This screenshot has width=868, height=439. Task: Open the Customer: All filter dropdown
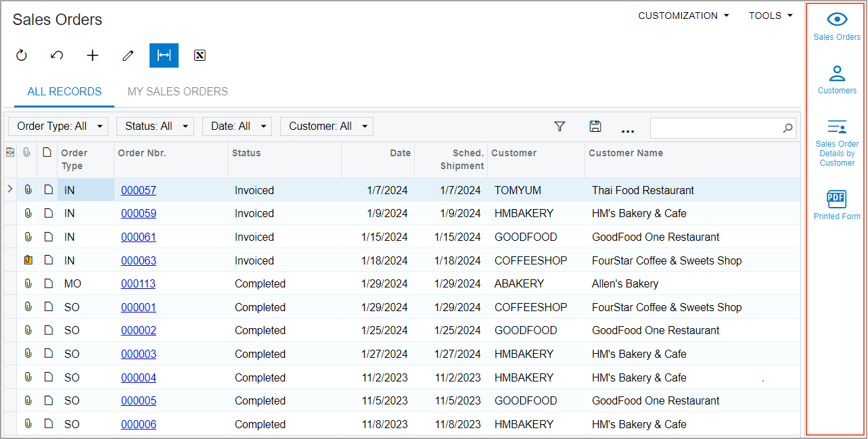click(327, 126)
